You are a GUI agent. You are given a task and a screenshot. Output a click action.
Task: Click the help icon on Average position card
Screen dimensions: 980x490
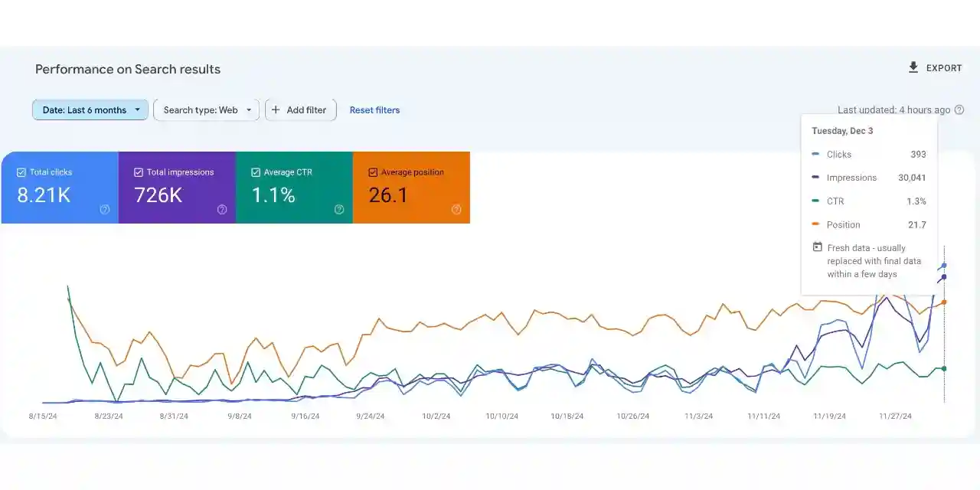(x=456, y=209)
